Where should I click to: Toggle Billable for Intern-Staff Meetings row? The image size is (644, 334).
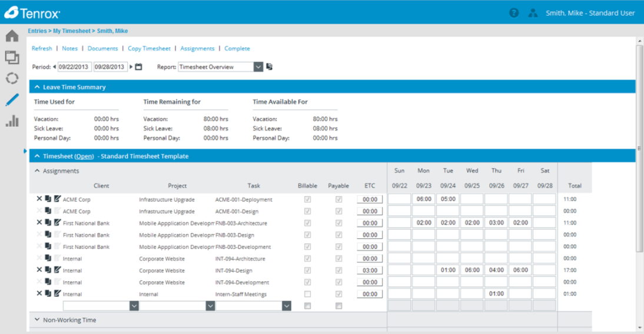click(308, 294)
